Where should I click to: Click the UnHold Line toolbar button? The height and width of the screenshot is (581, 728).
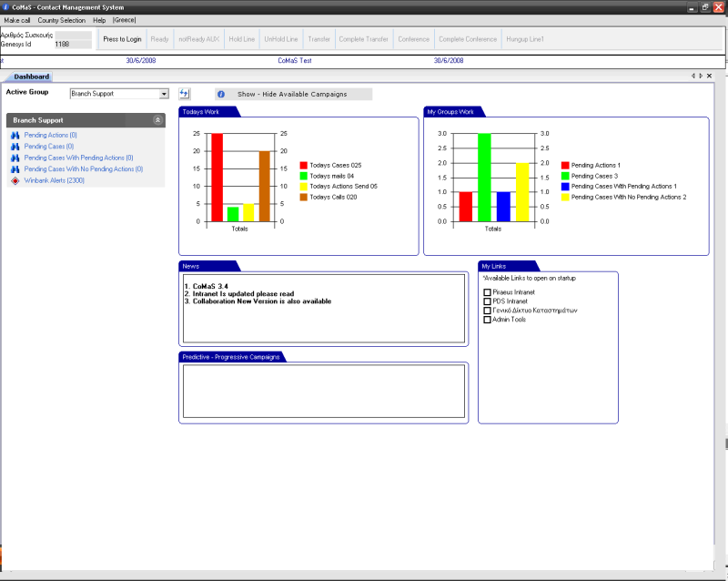(281, 39)
